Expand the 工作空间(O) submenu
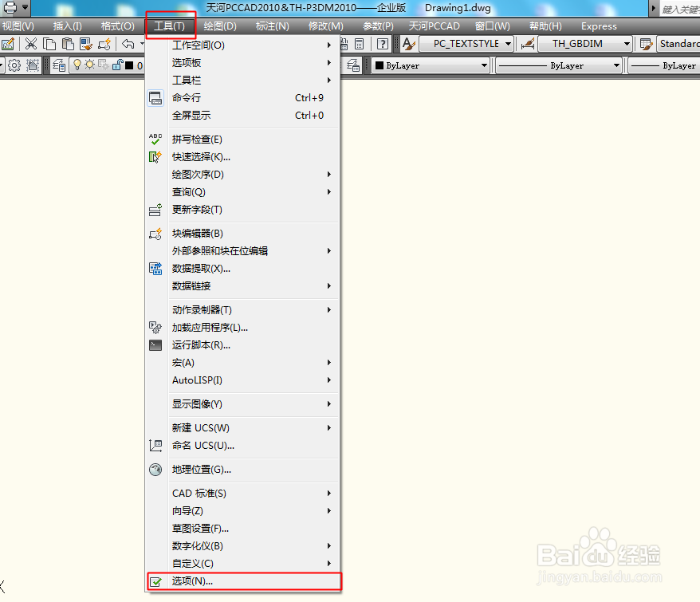Screen dimensions: 700x602 click(x=243, y=45)
